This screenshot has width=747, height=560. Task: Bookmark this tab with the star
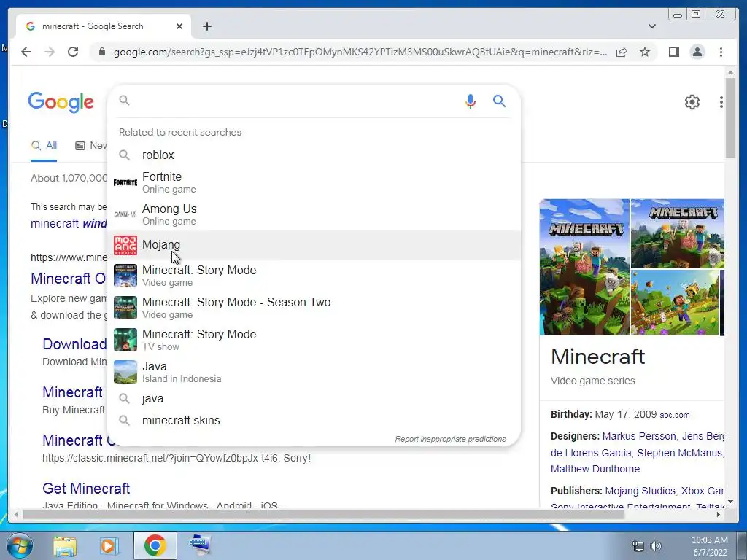[645, 52]
